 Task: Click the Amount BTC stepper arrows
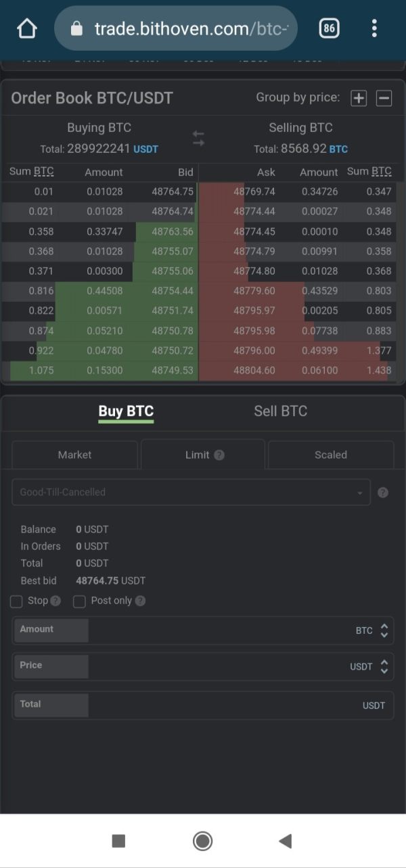tap(384, 631)
